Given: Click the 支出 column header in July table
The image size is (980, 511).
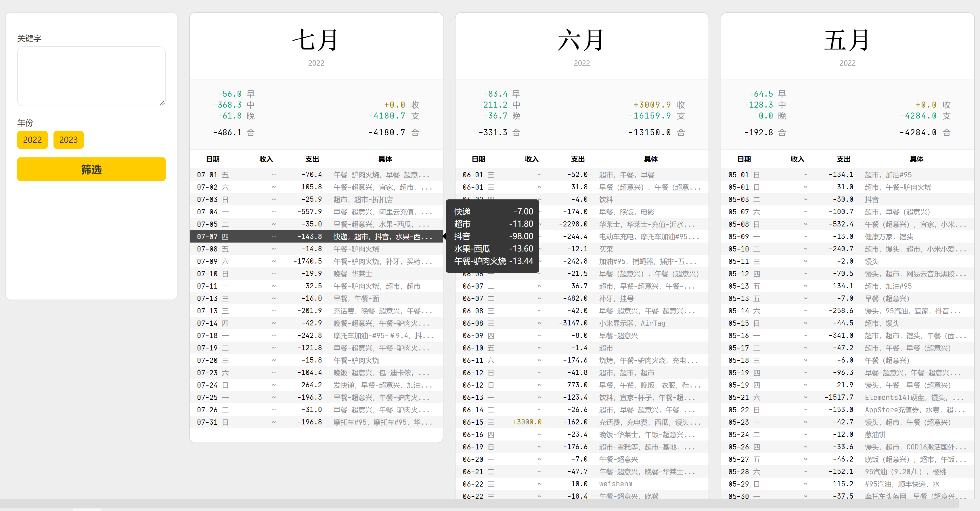Looking at the screenshot, I should pos(312,159).
